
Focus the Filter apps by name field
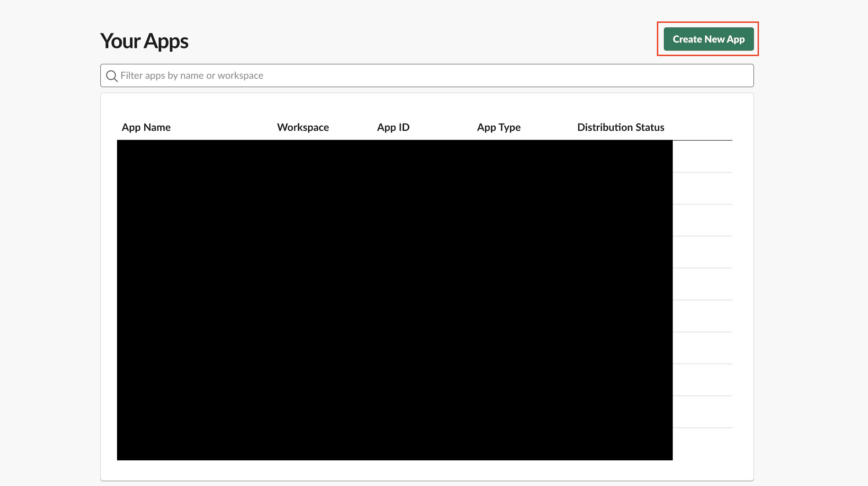[x=427, y=75]
